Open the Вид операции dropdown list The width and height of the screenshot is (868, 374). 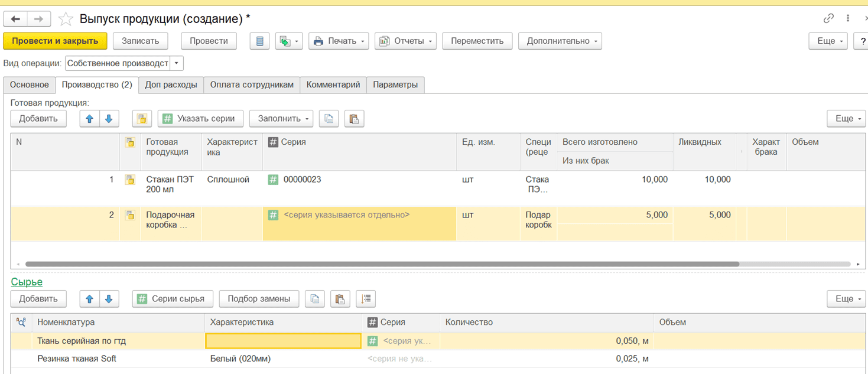177,63
